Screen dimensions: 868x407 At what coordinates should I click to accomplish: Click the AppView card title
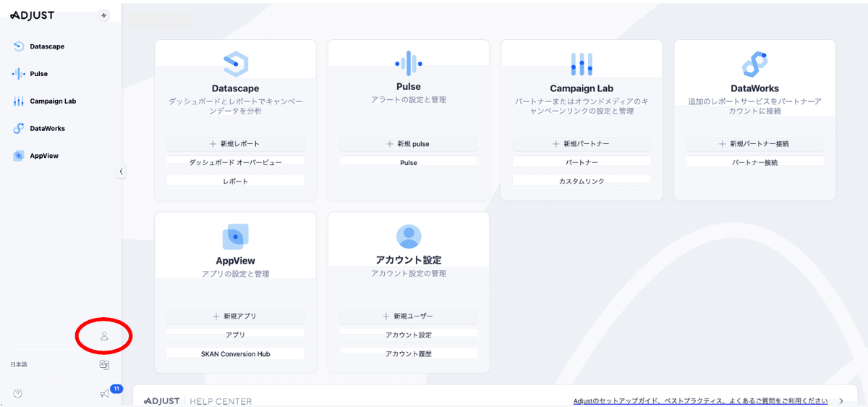coord(235,261)
